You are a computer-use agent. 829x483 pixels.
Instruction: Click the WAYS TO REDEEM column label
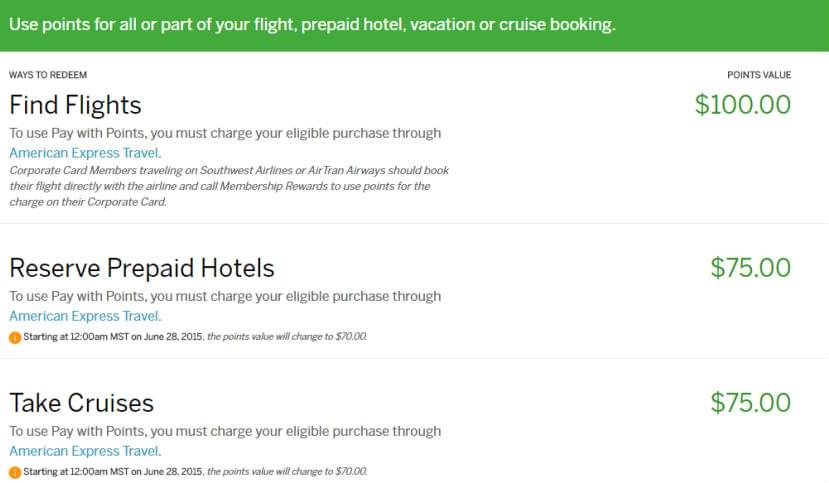[x=48, y=75]
